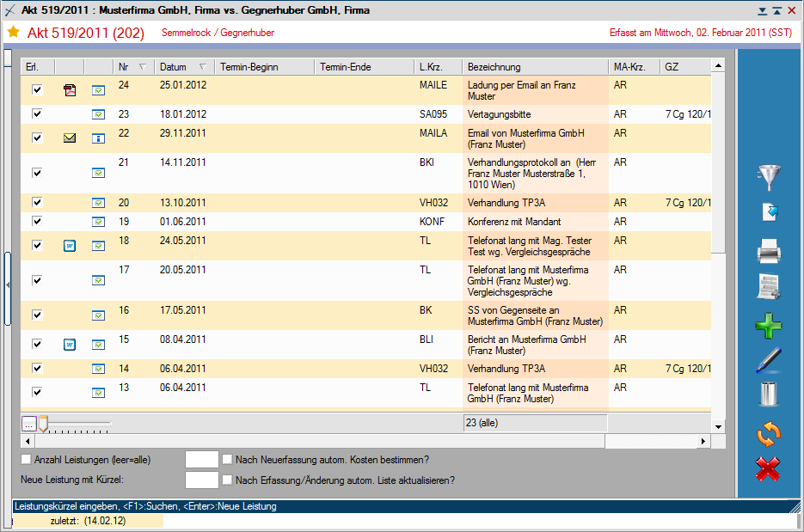
Task: Check 'Nach Neuerfassung autom. Kosten bestimmen?'
Action: pos(228,460)
